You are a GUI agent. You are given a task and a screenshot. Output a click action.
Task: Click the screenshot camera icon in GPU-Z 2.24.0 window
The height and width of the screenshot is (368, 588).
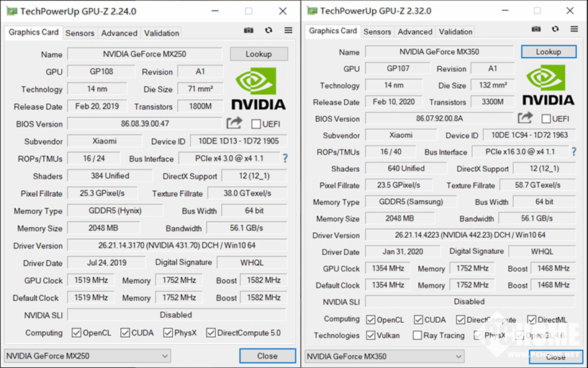tap(248, 30)
